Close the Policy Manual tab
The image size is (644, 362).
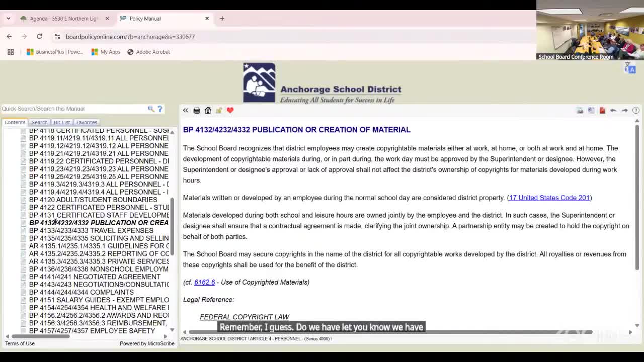[x=207, y=19]
